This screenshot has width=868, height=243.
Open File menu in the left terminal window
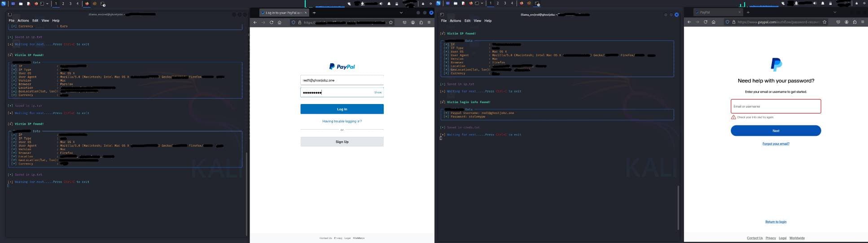12,21
